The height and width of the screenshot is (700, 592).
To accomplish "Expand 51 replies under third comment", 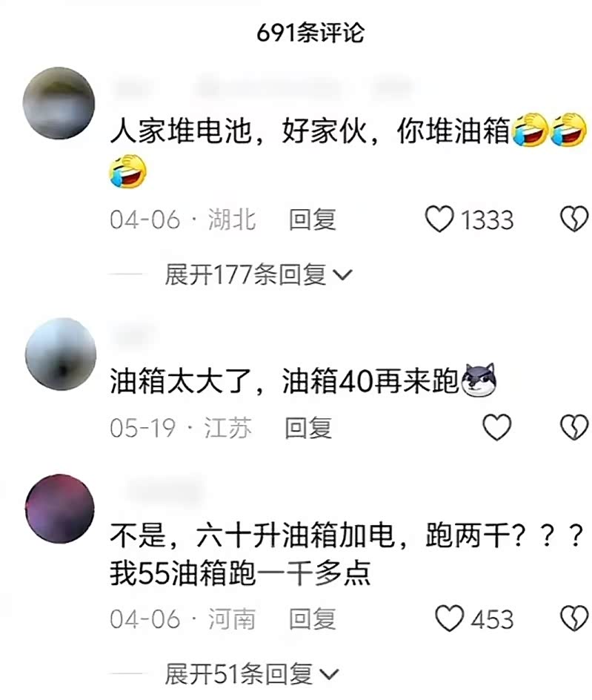I will pos(252,673).
